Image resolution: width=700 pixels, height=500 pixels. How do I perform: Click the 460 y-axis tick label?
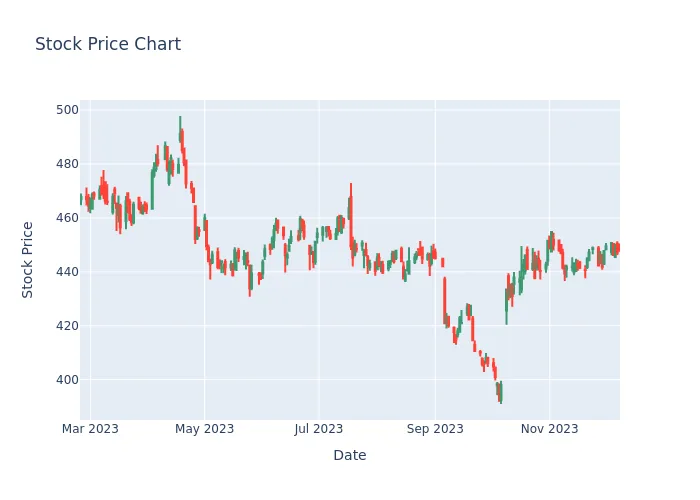click(x=67, y=218)
